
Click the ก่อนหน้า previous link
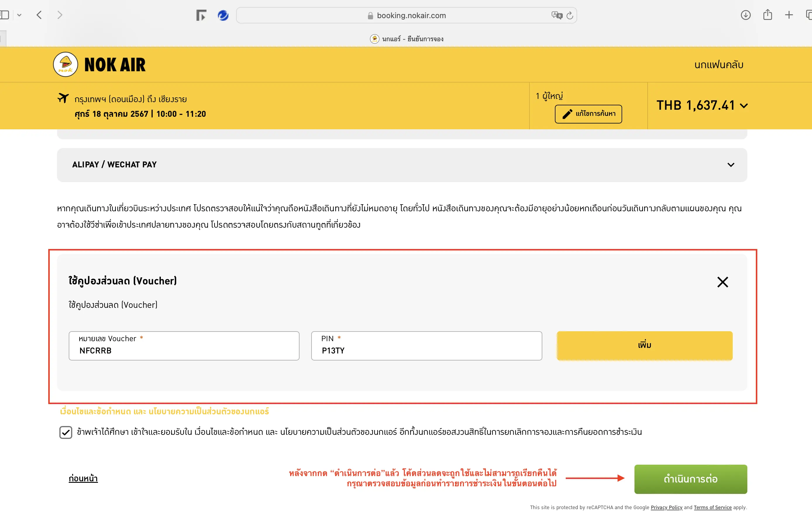point(83,478)
